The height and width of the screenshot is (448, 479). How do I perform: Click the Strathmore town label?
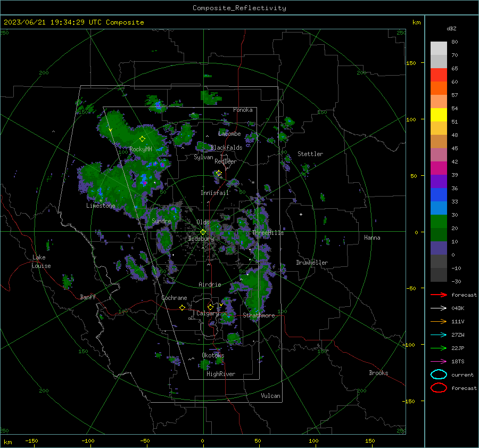point(259,315)
